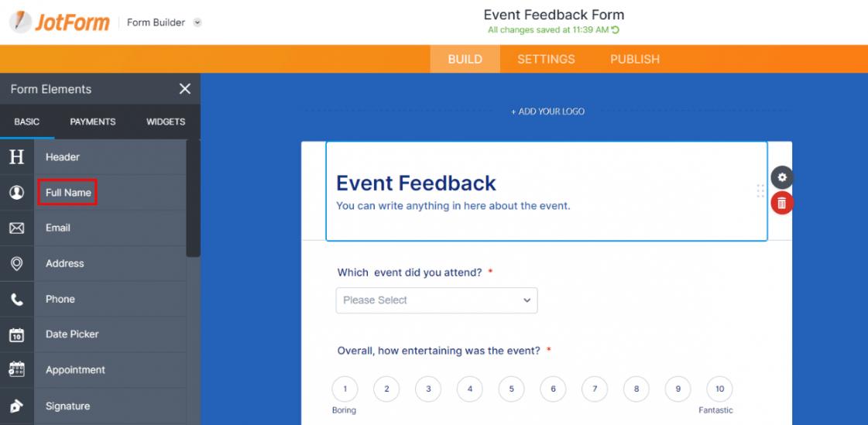This screenshot has height=425, width=868.
Task: Open the Please Select event dropdown
Action: (437, 300)
